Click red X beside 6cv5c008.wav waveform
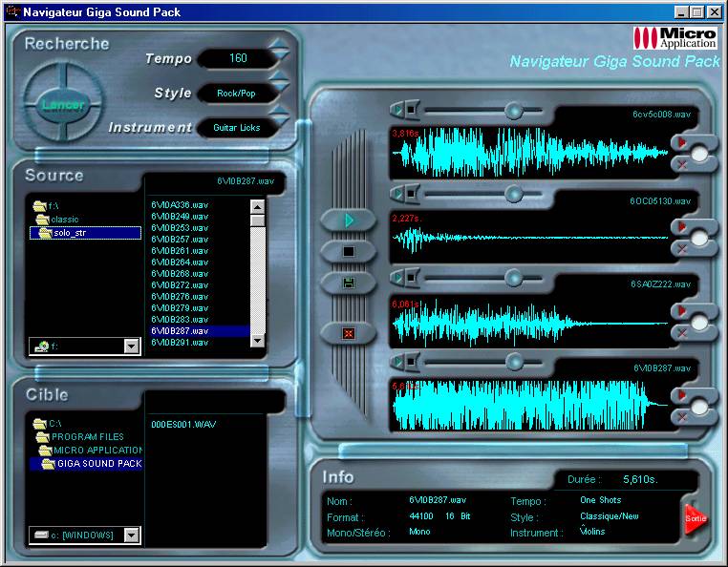 point(681,164)
